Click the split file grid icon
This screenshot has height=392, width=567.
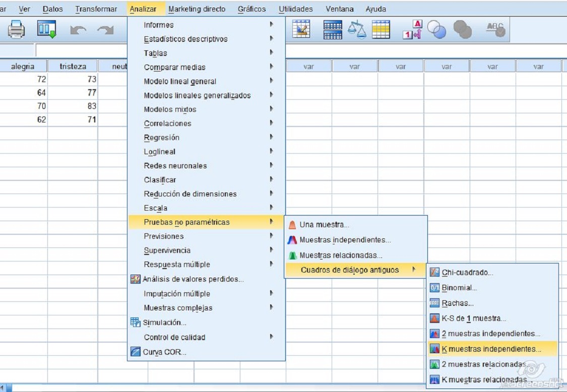tap(332, 30)
